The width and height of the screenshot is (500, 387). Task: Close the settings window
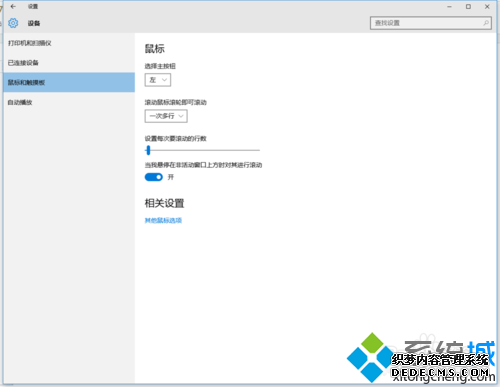(487, 6)
